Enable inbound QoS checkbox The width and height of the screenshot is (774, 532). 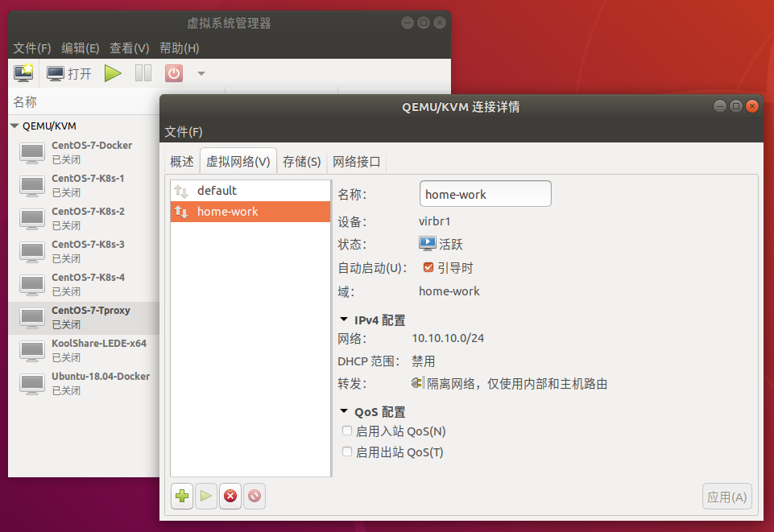click(x=347, y=431)
